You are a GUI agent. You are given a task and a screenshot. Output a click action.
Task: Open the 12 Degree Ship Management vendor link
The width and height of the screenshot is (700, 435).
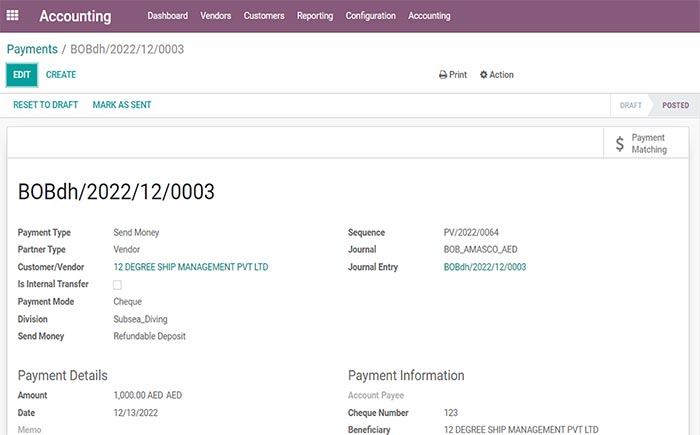pos(191,267)
